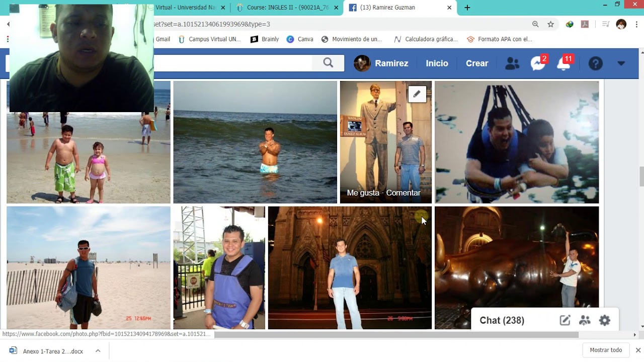The height and width of the screenshot is (362, 644).
Task: Open a new browser tab
Action: click(x=467, y=8)
